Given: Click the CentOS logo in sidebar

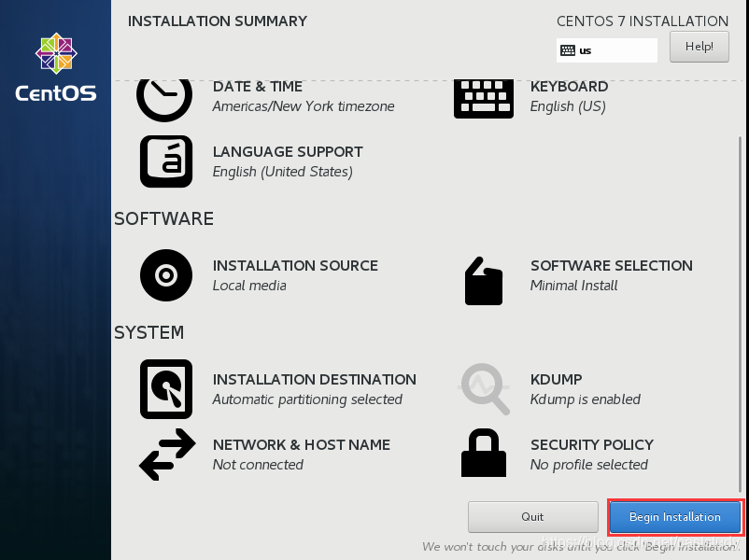Looking at the screenshot, I should [x=56, y=67].
